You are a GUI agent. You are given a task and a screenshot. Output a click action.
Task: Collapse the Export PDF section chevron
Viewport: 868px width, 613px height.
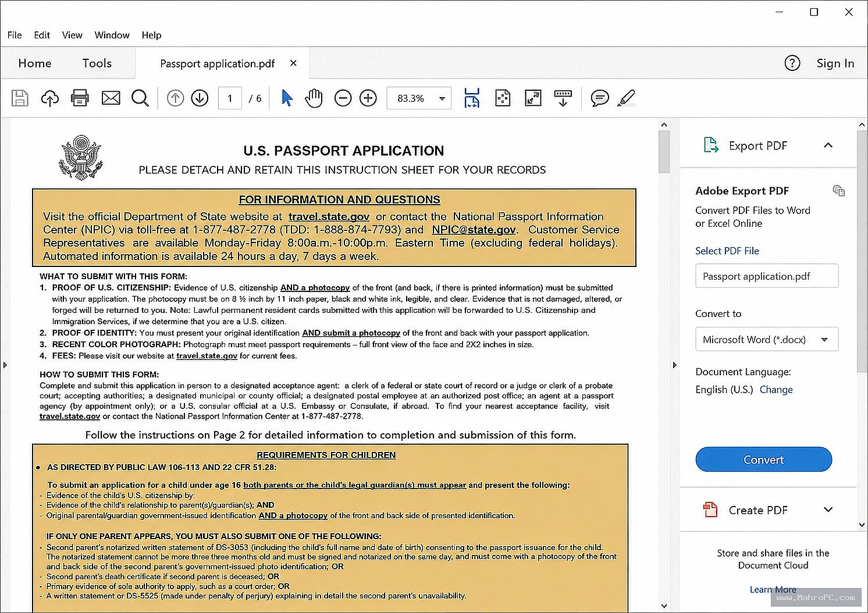pyautogui.click(x=828, y=145)
